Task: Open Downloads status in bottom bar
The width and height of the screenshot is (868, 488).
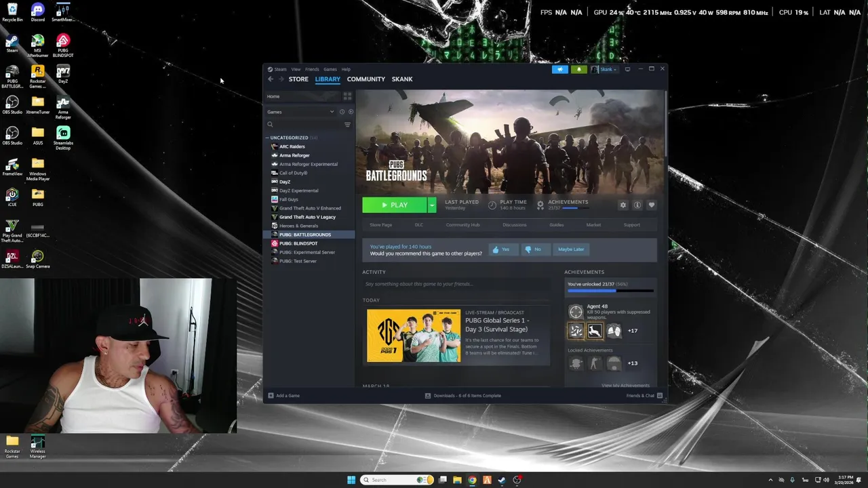Action: [463, 396]
